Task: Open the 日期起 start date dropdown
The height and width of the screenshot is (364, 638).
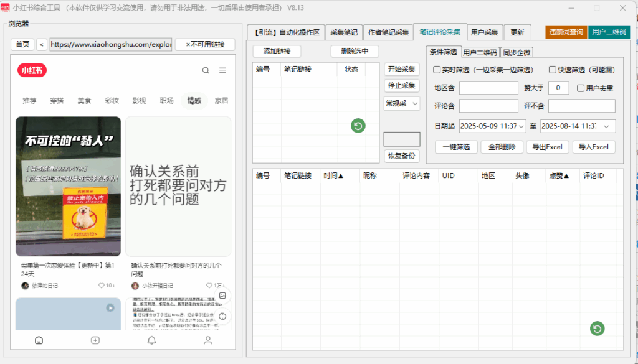Action: tap(521, 126)
